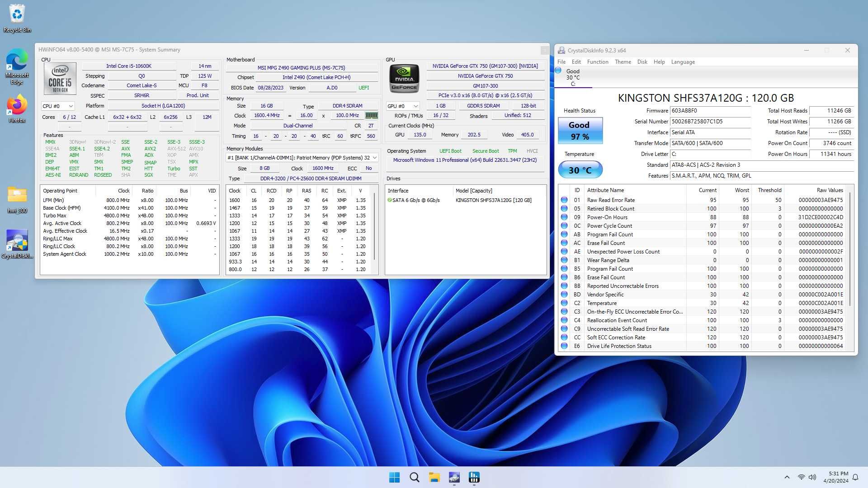Open the Disk menu in CrystalDiskInfo
The width and height of the screenshot is (868, 488).
[642, 62]
